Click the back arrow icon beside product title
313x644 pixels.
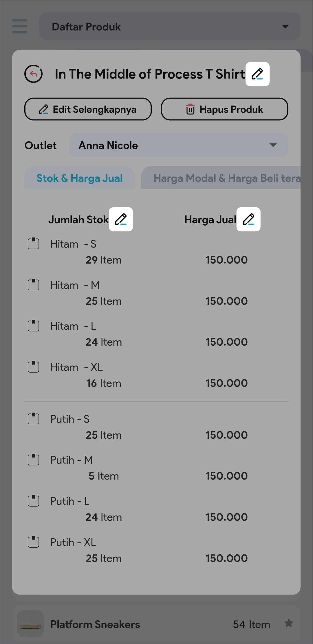(x=34, y=74)
